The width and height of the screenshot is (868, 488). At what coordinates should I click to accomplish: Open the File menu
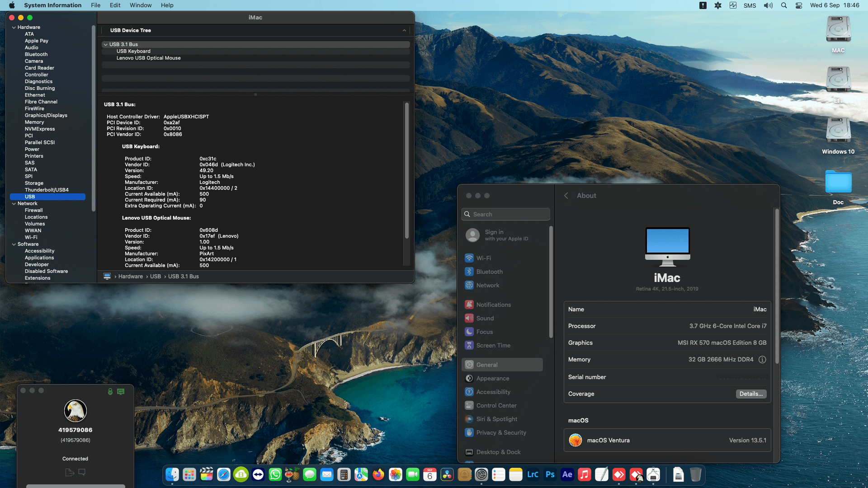tap(95, 5)
